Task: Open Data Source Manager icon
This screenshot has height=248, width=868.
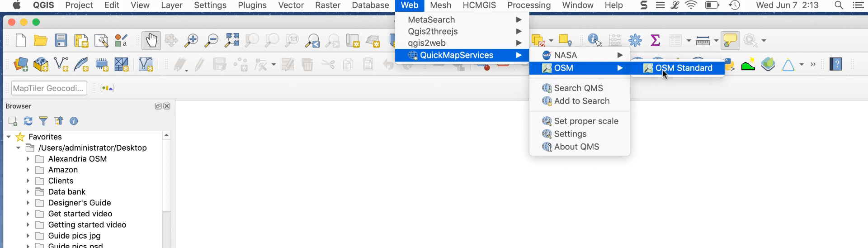Action: coord(21,65)
